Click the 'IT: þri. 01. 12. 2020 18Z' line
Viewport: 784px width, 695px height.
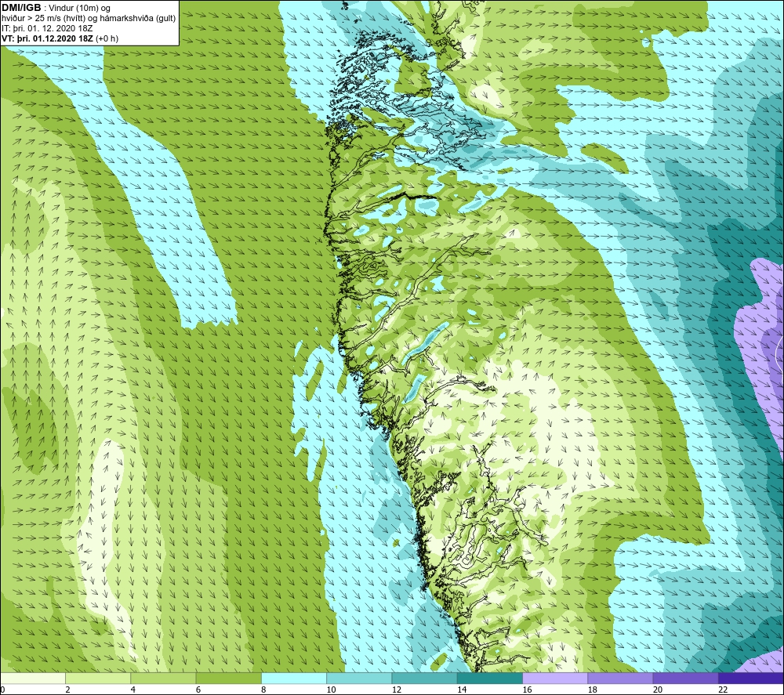pos(47,28)
